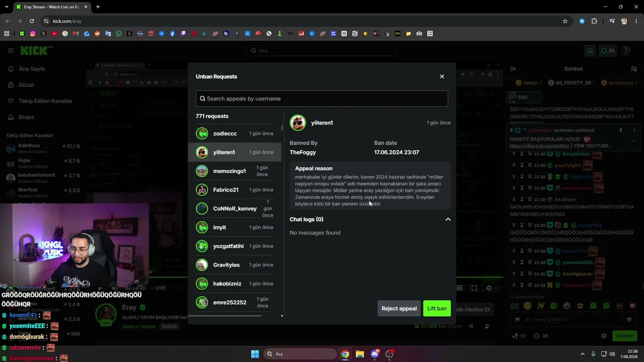Open File Explorer from taskbar
The image size is (644, 362).
[x=360, y=354]
